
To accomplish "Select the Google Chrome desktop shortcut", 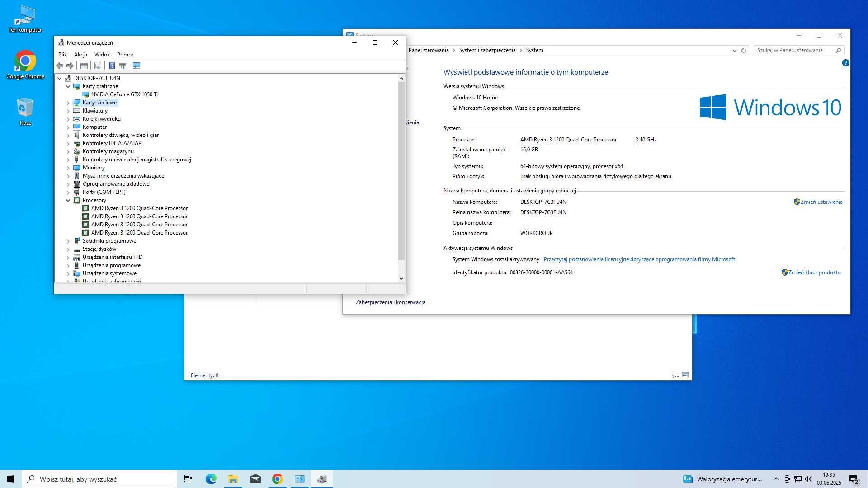I will (25, 65).
